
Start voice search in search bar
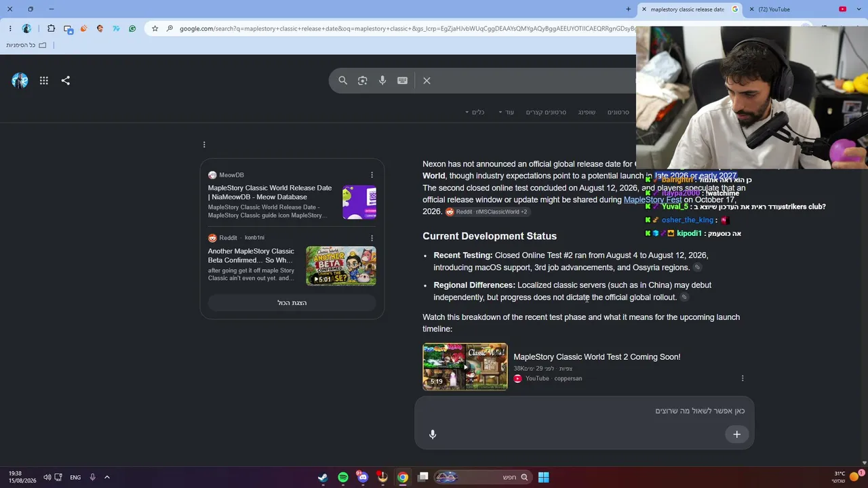tap(382, 81)
